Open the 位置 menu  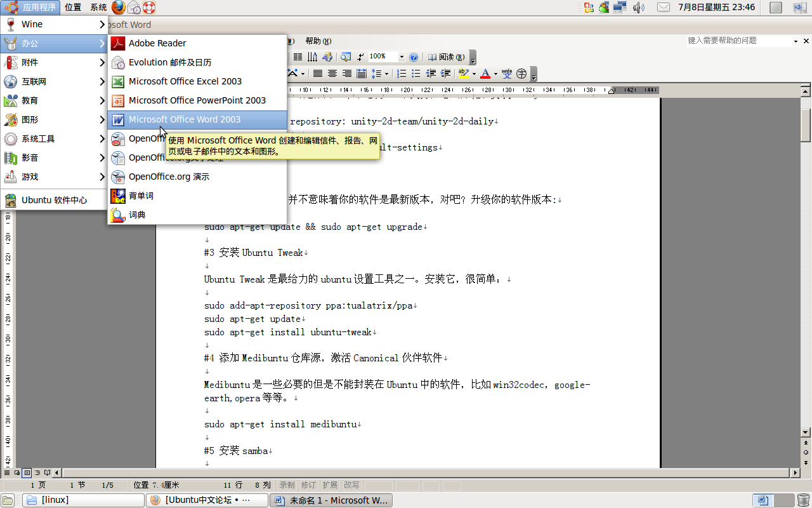click(x=73, y=8)
